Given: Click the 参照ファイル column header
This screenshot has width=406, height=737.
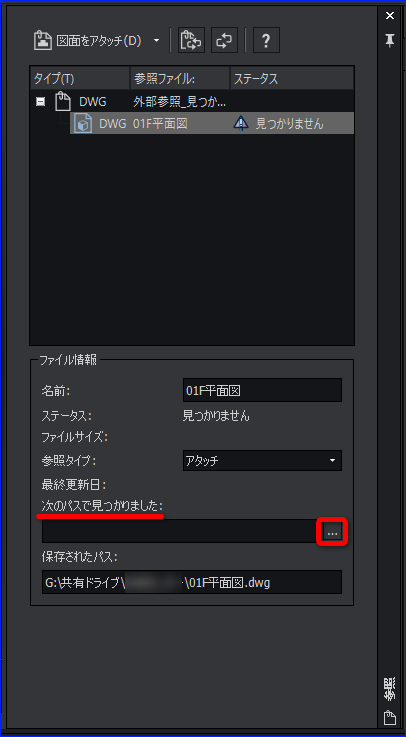Looking at the screenshot, I should tap(180, 79).
